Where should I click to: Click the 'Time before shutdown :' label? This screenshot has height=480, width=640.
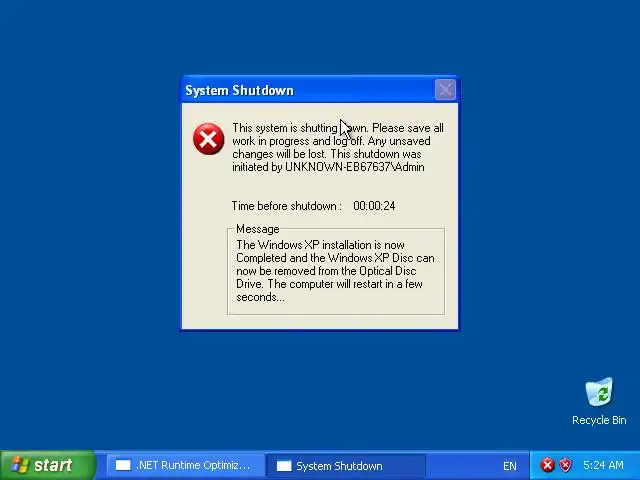(x=287, y=206)
